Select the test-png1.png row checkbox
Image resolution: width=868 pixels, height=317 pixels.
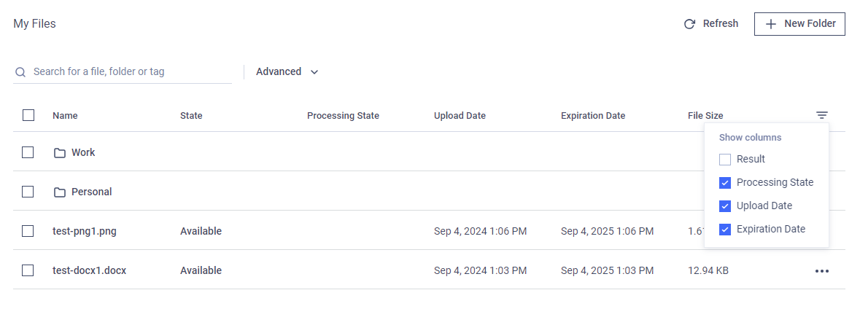pos(28,231)
